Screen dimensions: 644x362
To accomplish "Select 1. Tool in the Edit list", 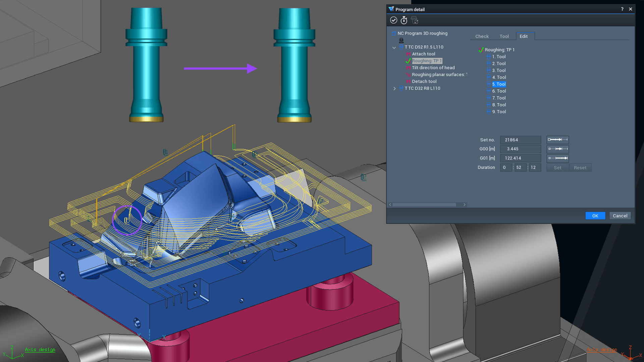I will [499, 57].
